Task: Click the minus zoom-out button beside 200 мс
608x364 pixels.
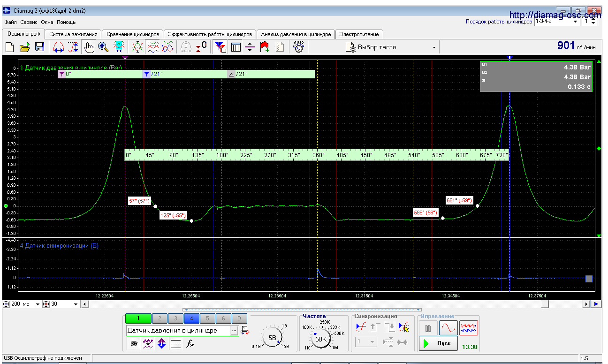Action: (x=6, y=304)
